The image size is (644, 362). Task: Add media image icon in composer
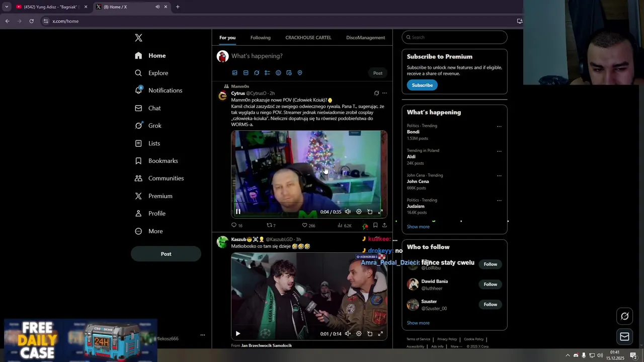pyautogui.click(x=234, y=73)
